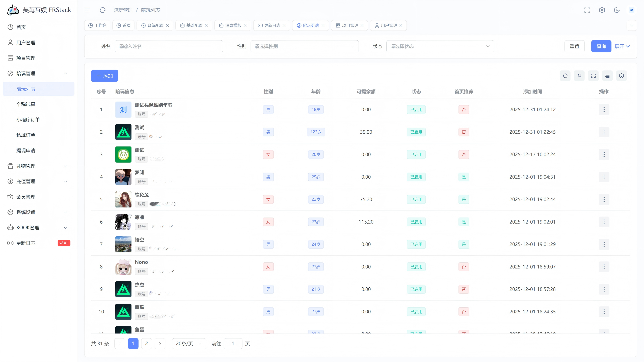Open 提现申请 in the sidebar menu
The height and width of the screenshot is (362, 644).
26,150
